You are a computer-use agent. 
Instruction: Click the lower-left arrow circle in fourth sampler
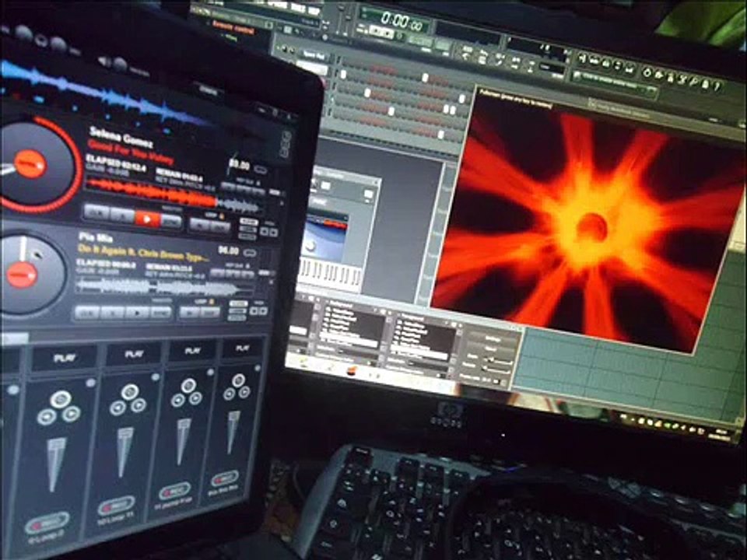pyautogui.click(x=229, y=394)
